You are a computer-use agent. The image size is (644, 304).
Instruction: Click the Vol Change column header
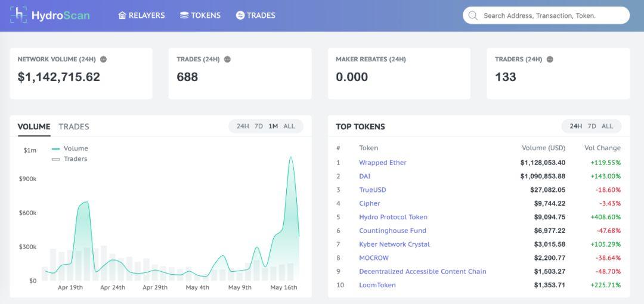(x=602, y=148)
